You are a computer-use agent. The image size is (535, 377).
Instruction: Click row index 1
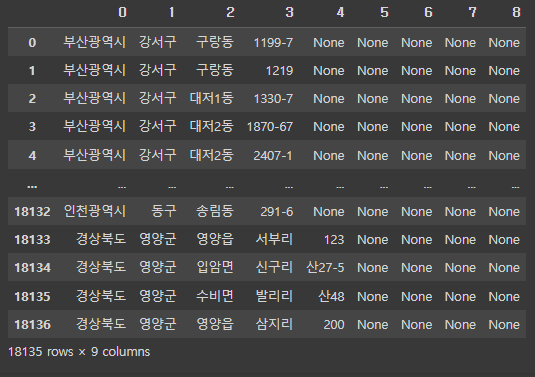pyautogui.click(x=32, y=71)
